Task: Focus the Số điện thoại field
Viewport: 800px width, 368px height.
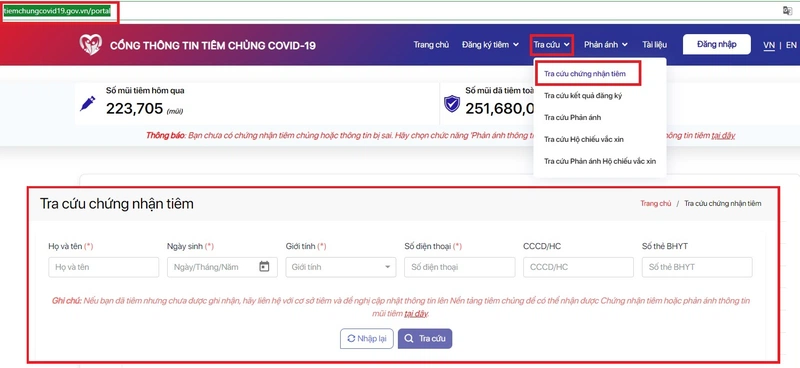Action: pyautogui.click(x=460, y=267)
